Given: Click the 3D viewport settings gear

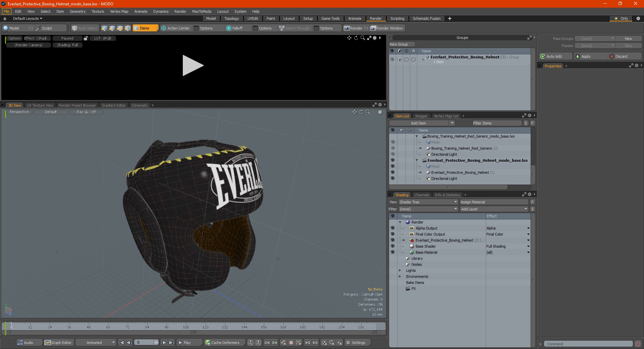Looking at the screenshot, I should [x=380, y=112].
